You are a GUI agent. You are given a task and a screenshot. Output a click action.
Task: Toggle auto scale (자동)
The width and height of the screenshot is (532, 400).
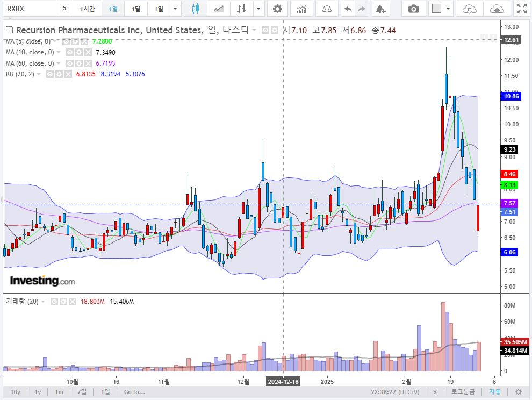click(x=495, y=392)
